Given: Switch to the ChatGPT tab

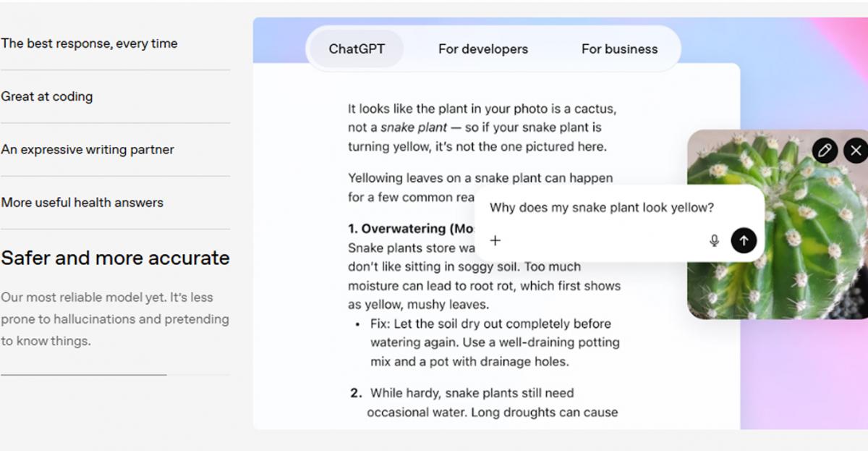Looking at the screenshot, I should coord(357,49).
